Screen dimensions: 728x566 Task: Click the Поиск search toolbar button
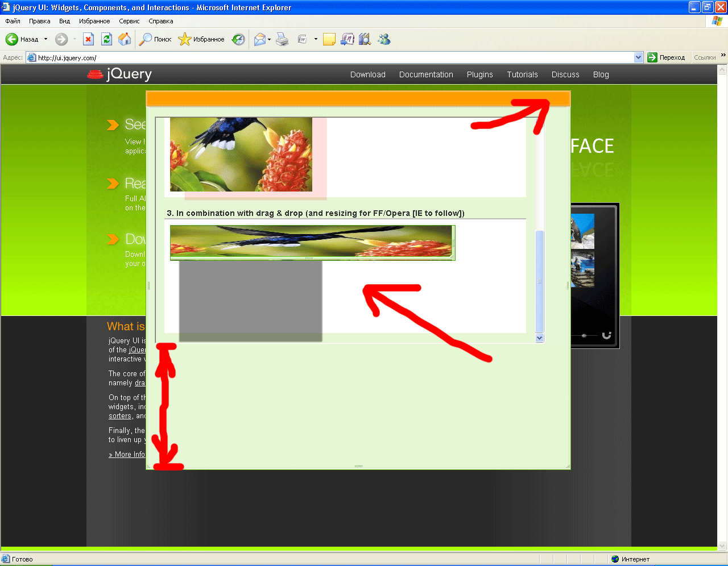tap(156, 39)
